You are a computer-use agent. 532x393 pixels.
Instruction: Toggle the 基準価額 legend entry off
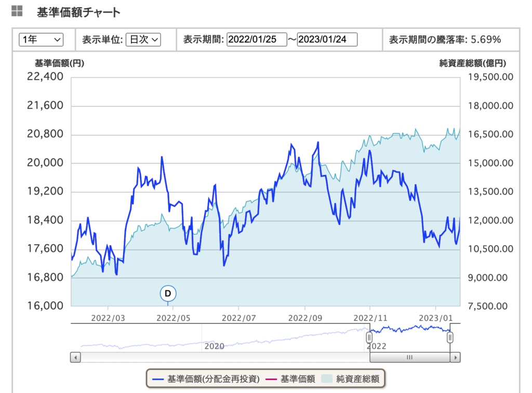click(x=299, y=378)
